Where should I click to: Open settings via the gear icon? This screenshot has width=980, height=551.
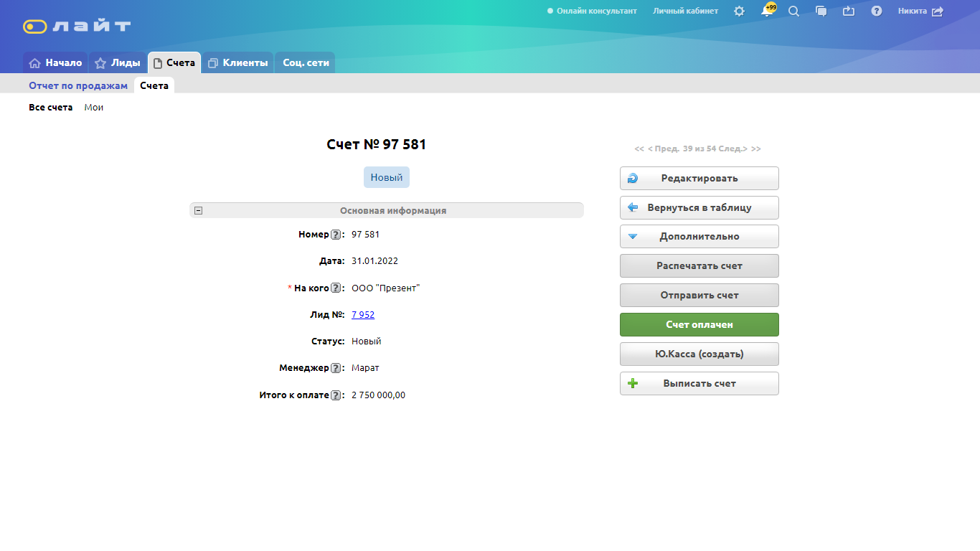click(739, 11)
